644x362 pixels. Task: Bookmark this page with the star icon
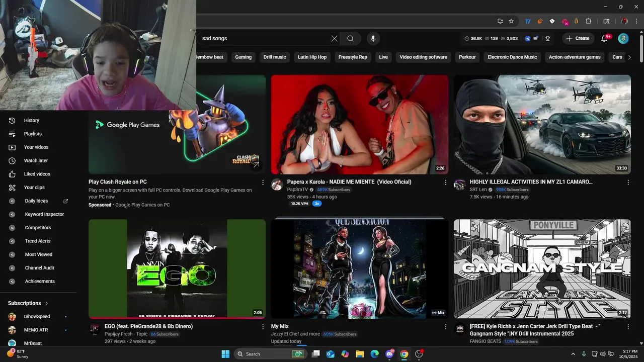[511, 21]
